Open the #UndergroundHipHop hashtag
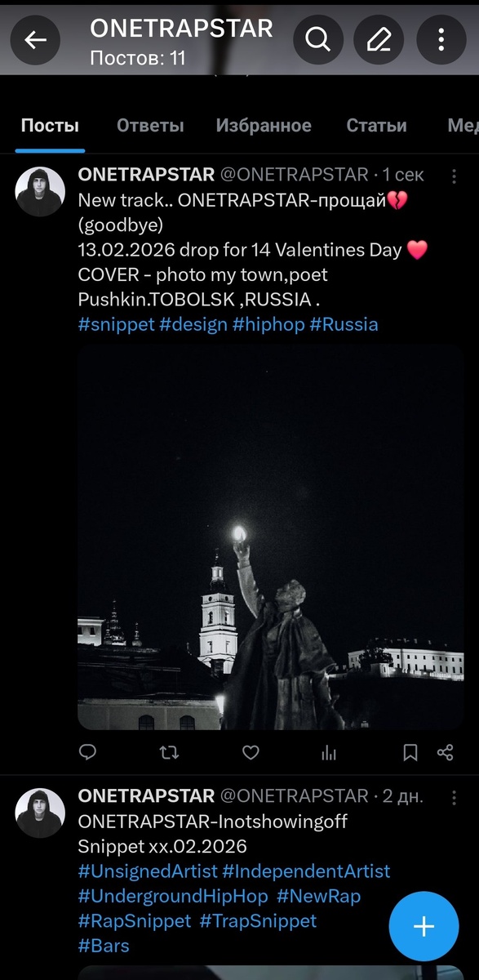Viewport: 479px width, 980px height. point(173,896)
